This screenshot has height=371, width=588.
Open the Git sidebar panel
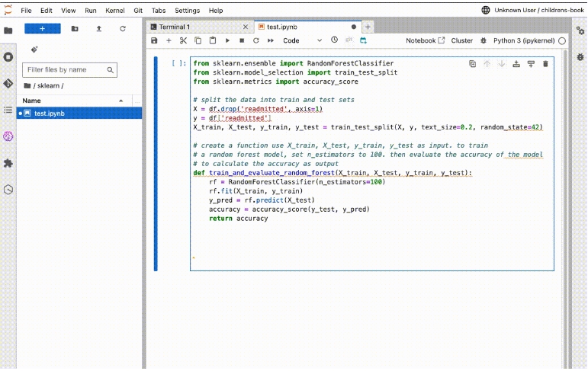pos(8,83)
